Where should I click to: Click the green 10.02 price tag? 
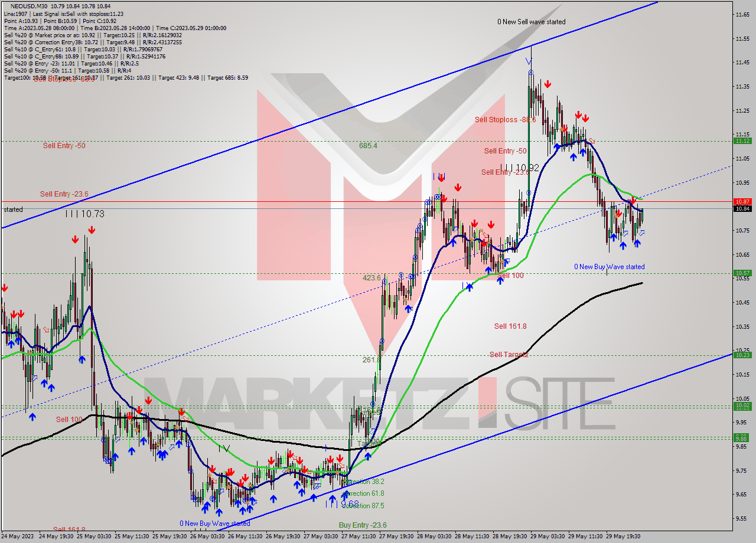[742, 405]
